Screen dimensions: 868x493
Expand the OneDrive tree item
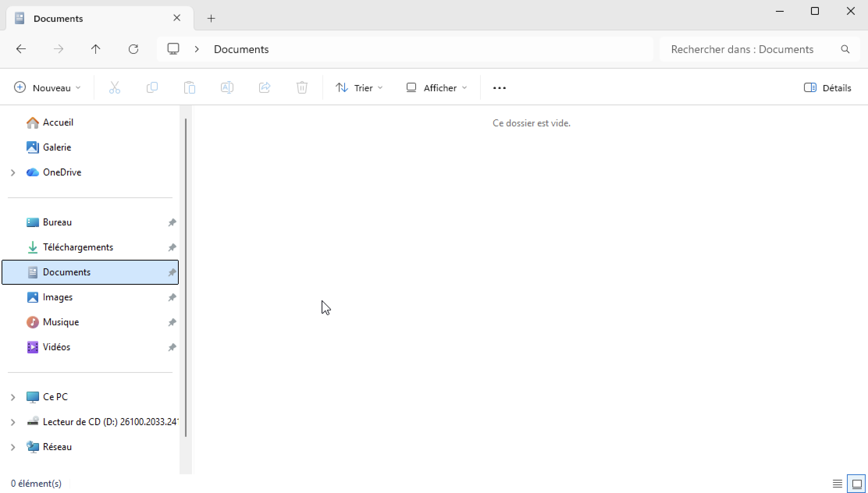(x=12, y=173)
